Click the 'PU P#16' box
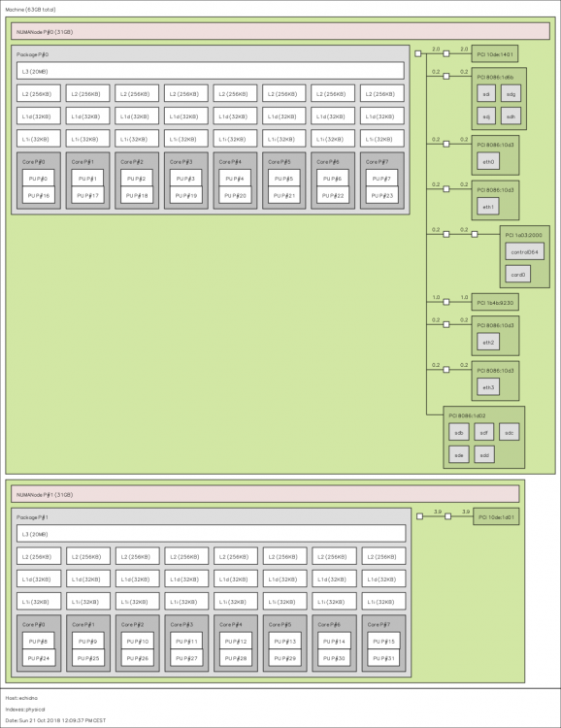This screenshot has height=728, width=561. pos(39,195)
